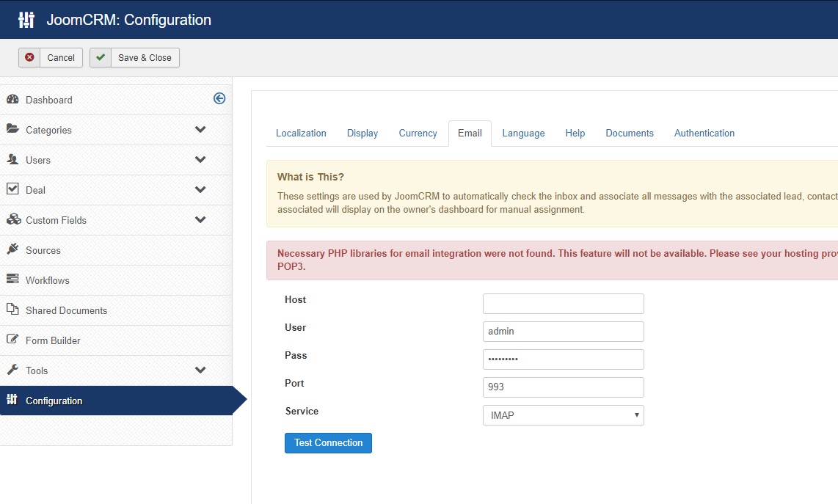Click the red cancel X icon

tap(29, 57)
